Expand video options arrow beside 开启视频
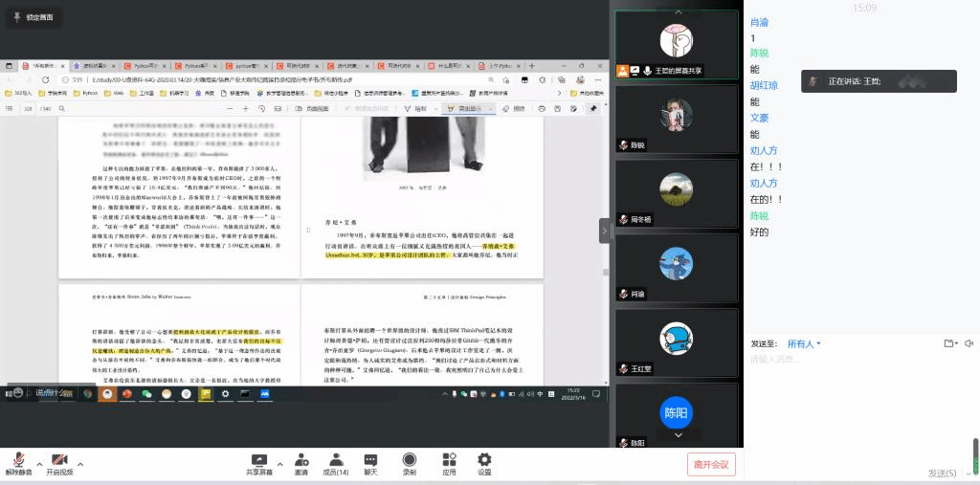980x485 pixels. tap(79, 464)
